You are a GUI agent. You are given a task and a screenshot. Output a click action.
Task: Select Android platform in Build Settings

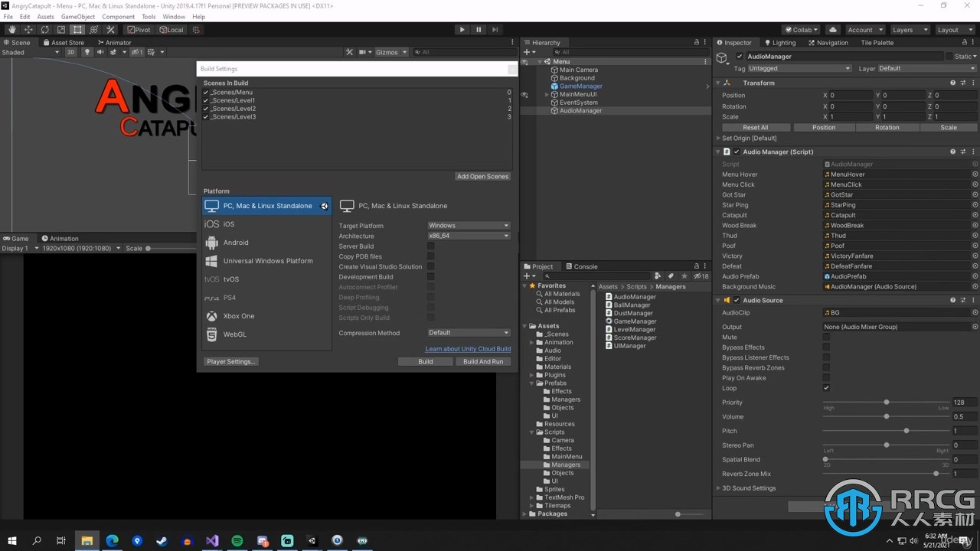click(x=266, y=243)
